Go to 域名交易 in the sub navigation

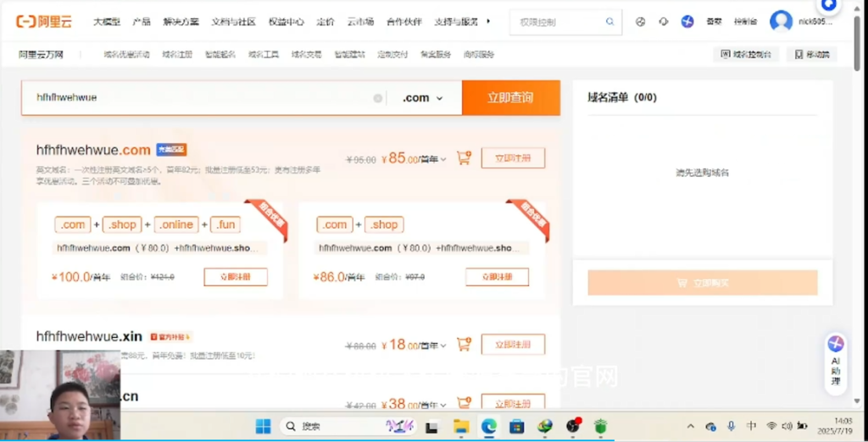point(307,54)
